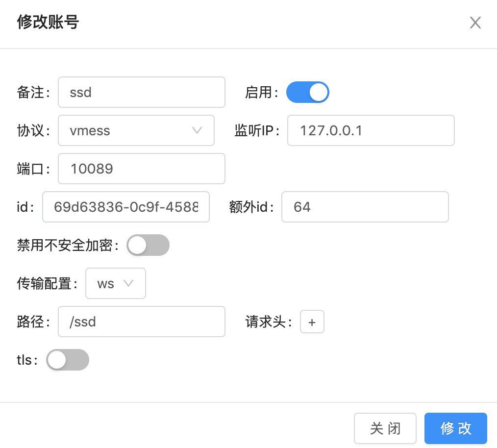Enable the 禁用不安全加密 switch

pyautogui.click(x=148, y=245)
